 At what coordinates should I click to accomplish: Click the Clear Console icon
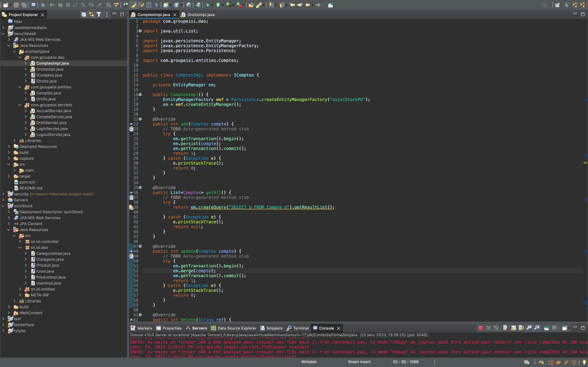[505, 328]
